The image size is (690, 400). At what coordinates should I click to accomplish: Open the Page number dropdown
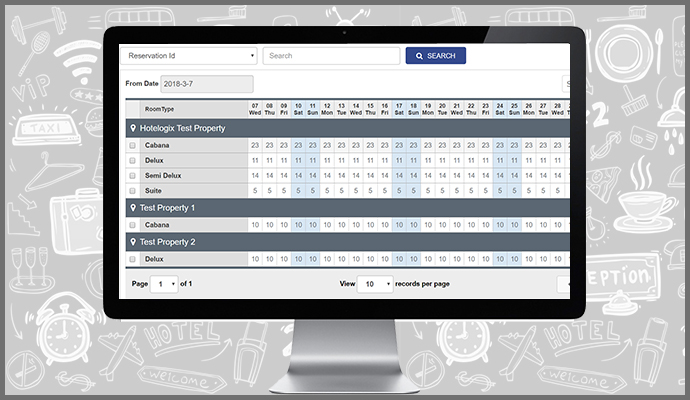164,284
